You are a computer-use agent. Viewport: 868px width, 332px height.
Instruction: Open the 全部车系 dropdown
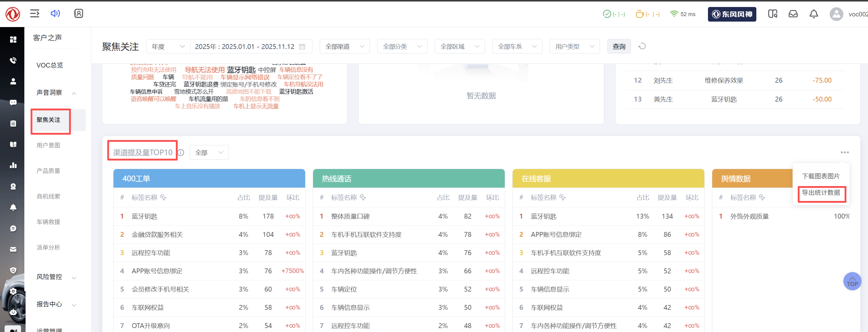pos(517,47)
